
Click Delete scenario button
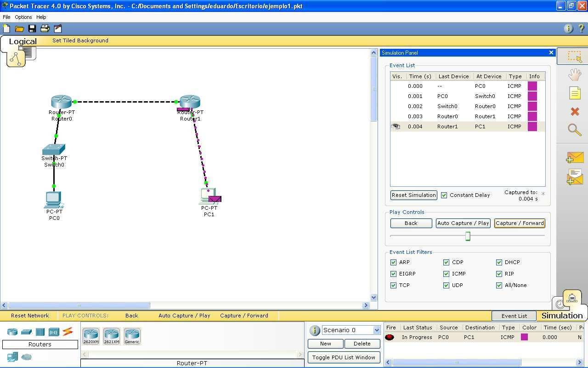tap(362, 344)
